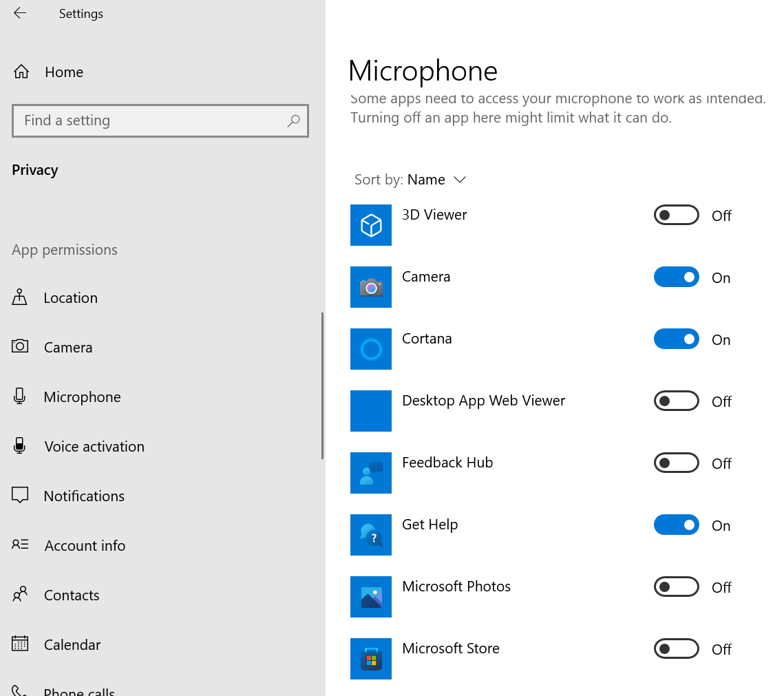784x696 pixels.
Task: Open Voice activation settings
Action: coord(94,446)
